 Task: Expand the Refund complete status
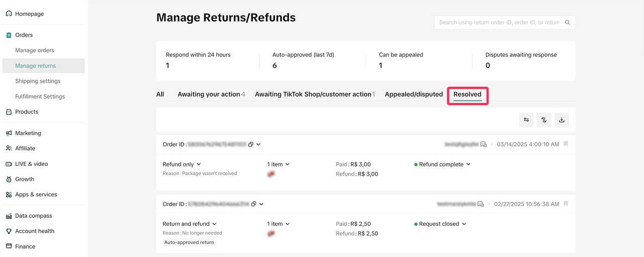pos(442,164)
